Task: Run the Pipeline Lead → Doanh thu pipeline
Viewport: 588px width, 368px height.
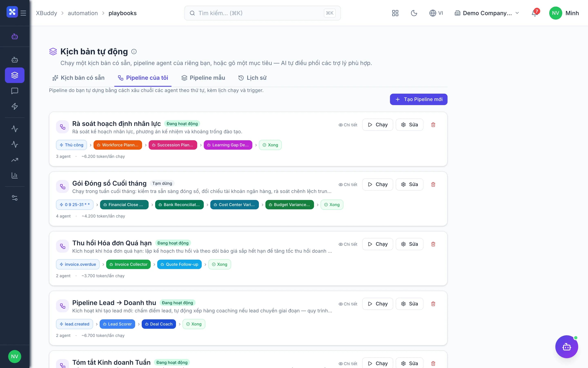Action: tap(378, 304)
